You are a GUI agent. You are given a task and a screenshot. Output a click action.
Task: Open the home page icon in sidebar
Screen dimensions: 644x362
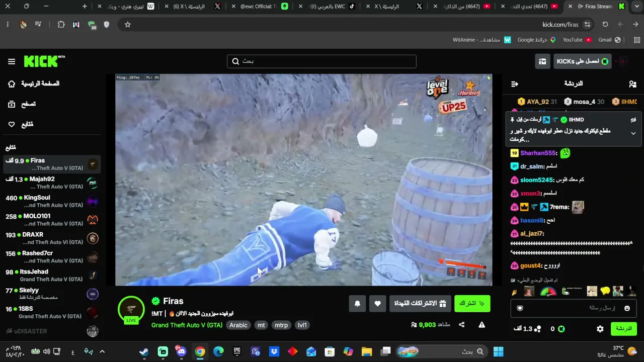[x=12, y=84]
